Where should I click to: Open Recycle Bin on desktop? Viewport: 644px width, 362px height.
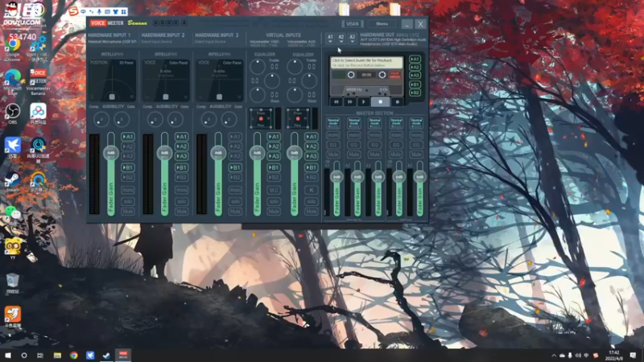(12, 283)
